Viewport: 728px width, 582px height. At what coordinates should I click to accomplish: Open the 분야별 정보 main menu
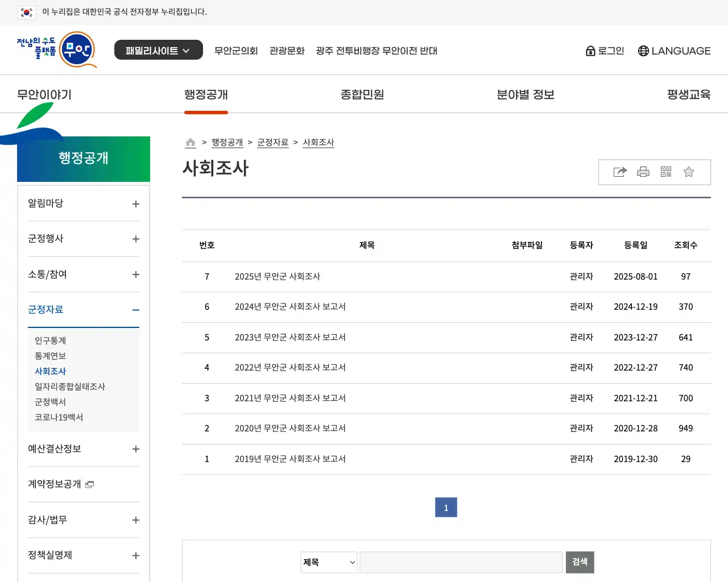click(525, 94)
